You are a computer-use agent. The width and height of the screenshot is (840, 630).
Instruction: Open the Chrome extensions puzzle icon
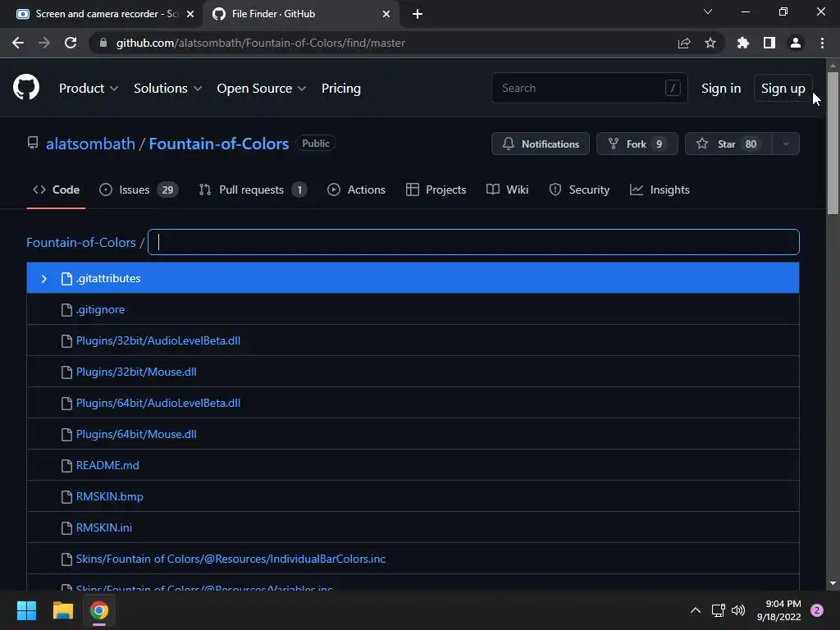(x=743, y=43)
